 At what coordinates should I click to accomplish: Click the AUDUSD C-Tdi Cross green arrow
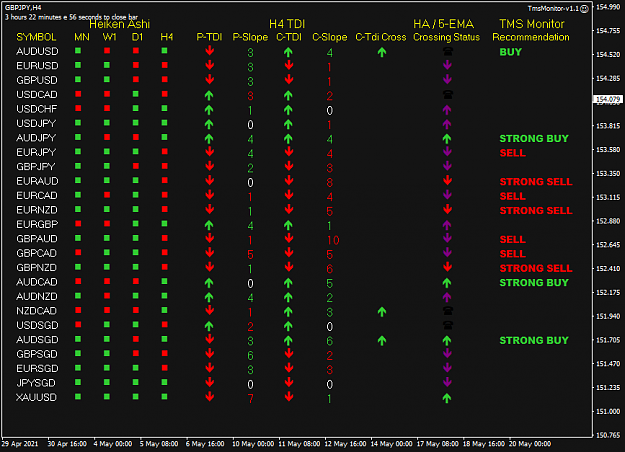tap(382, 52)
